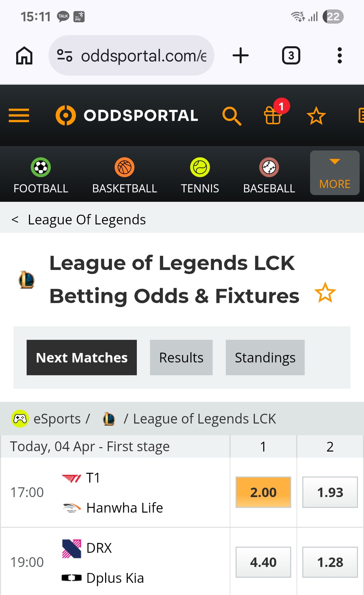
Task: Switch to the Results tab
Action: point(181,357)
